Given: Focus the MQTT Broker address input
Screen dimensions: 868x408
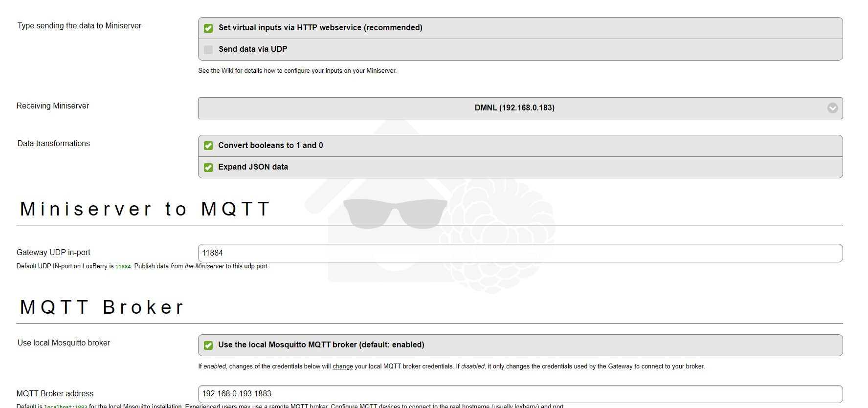Looking at the screenshot, I should click(520, 394).
